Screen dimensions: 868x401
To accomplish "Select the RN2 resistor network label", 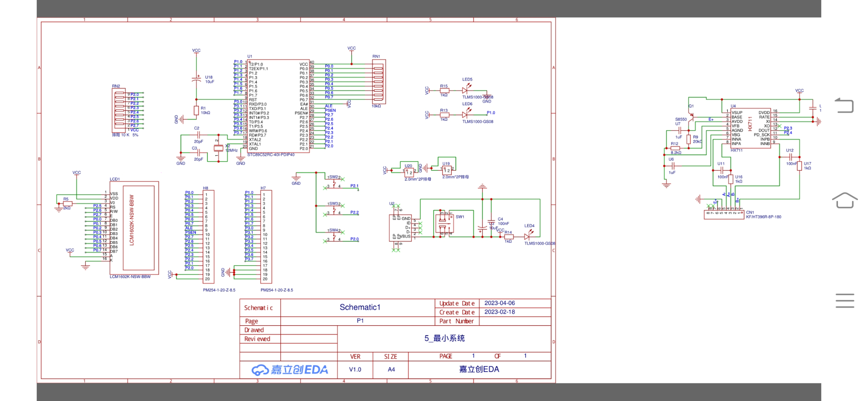I will [116, 86].
